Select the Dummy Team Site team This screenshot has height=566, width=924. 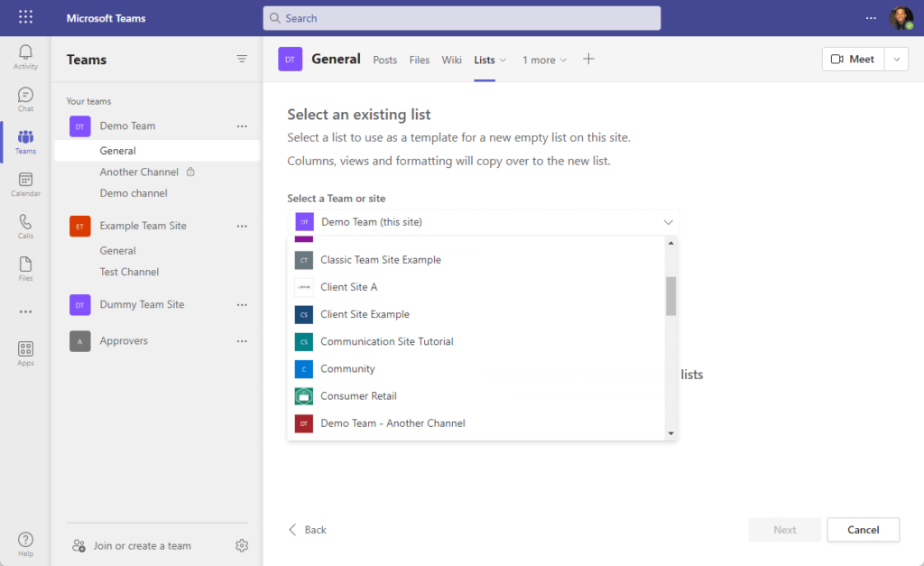click(x=142, y=305)
